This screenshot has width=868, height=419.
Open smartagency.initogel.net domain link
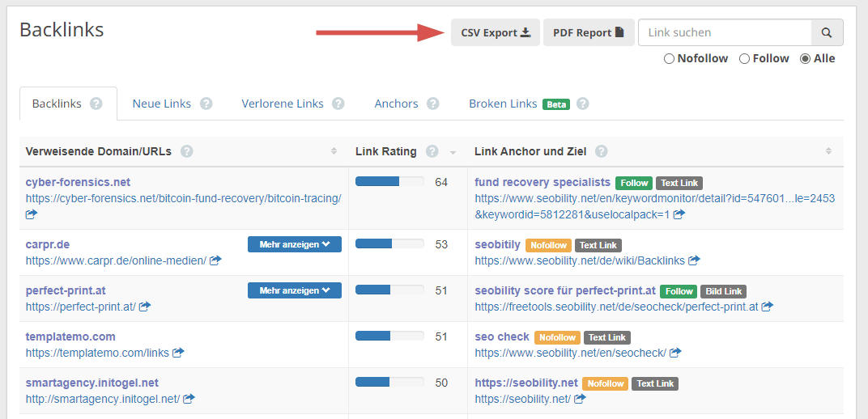(x=91, y=383)
